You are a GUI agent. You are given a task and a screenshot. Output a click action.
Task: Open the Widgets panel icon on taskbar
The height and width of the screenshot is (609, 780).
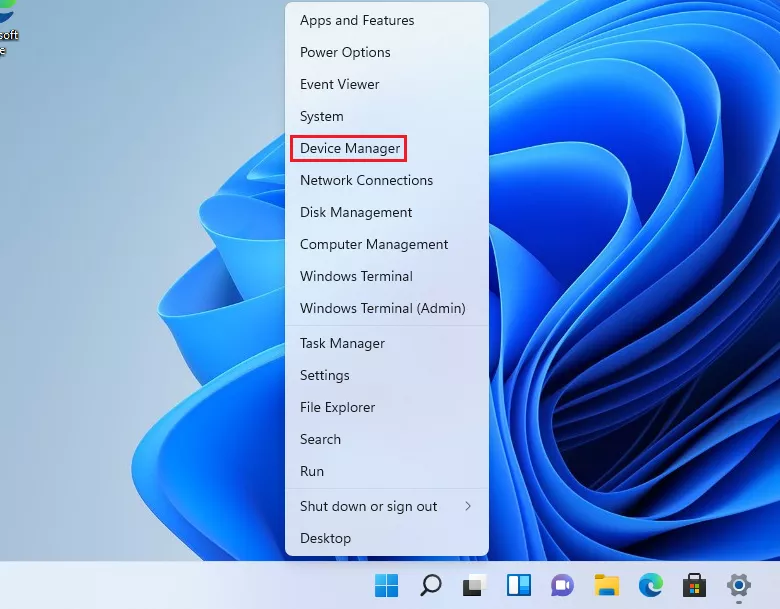point(518,585)
